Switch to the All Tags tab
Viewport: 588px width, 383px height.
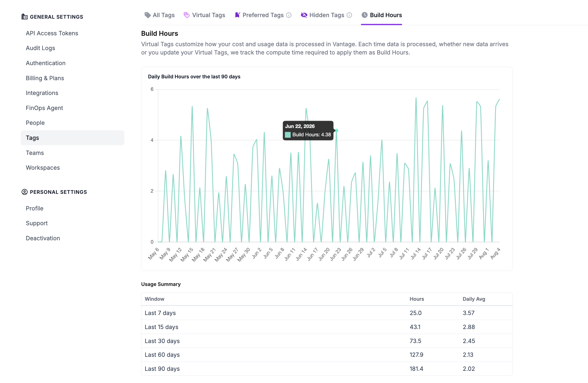(x=160, y=15)
